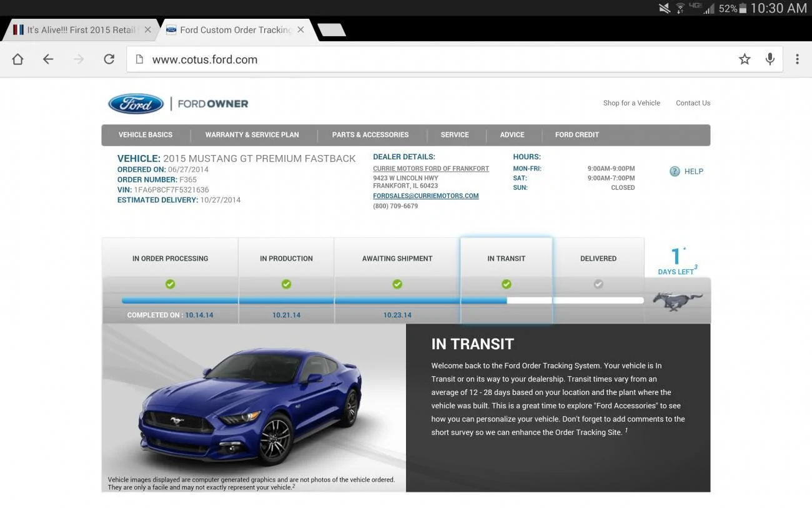812x508 pixels.
Task: Close the 'It's Alive!!! First 2015 Retail' tab
Action: point(147,29)
